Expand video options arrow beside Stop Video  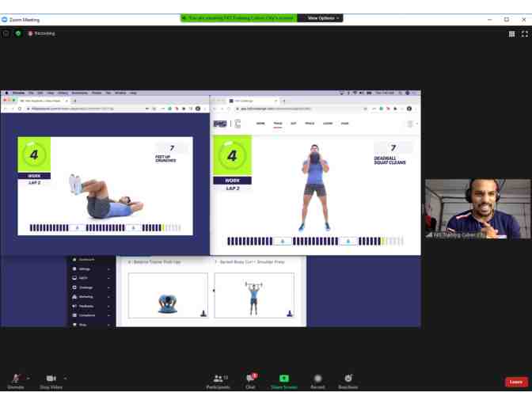coord(65,379)
